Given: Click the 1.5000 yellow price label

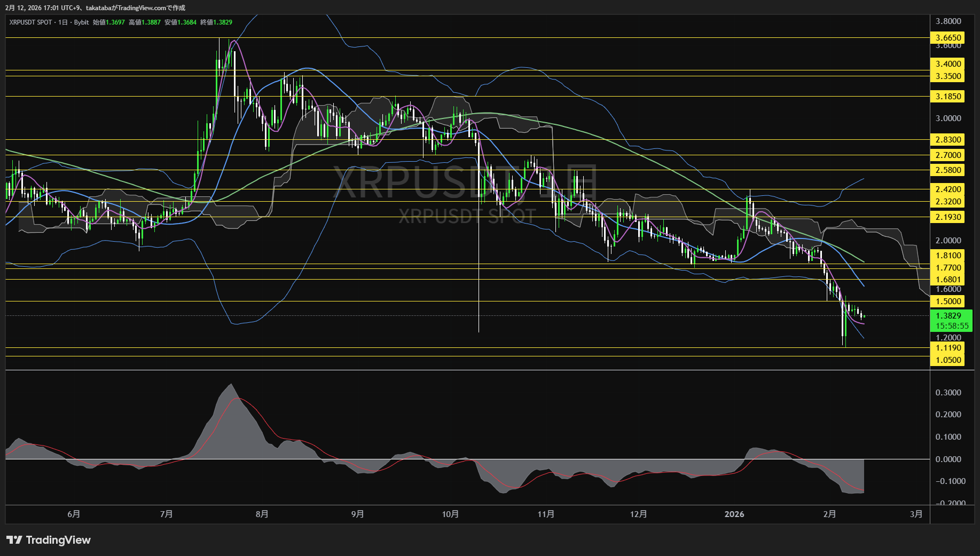Looking at the screenshot, I should (948, 301).
